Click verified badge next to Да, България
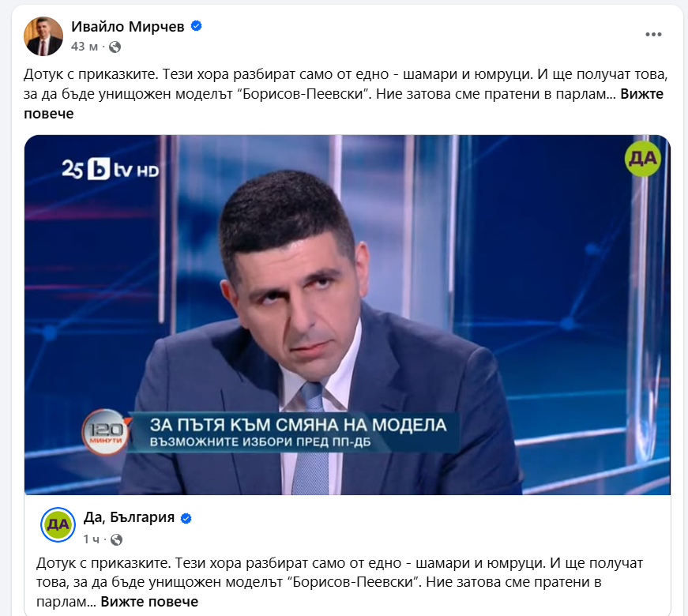688x616 pixels. (x=186, y=518)
